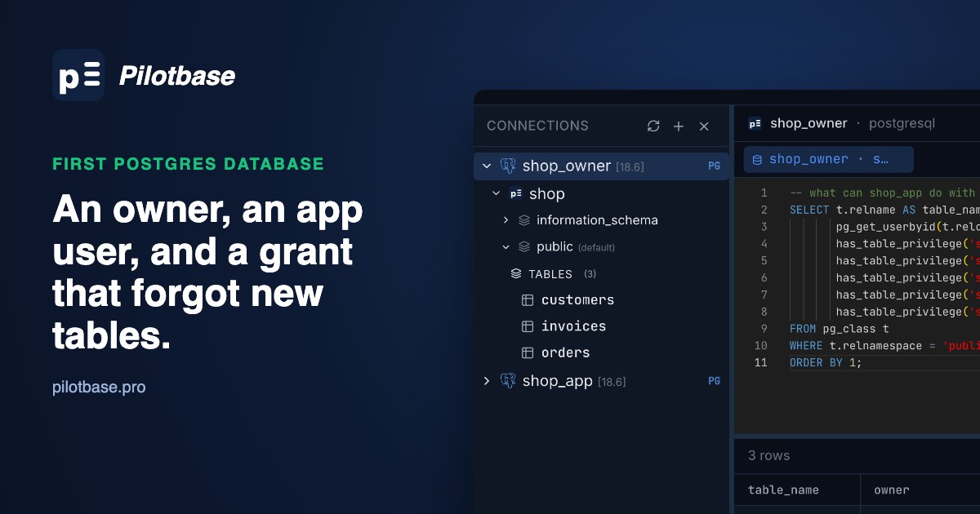
Task: Collapse the public schema node
Action: point(506,246)
